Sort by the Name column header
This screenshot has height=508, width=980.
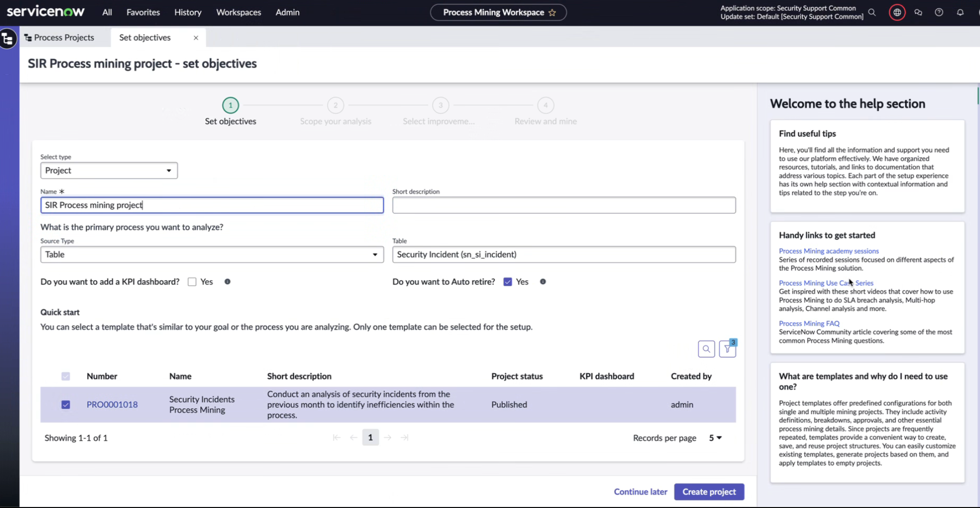tap(180, 376)
